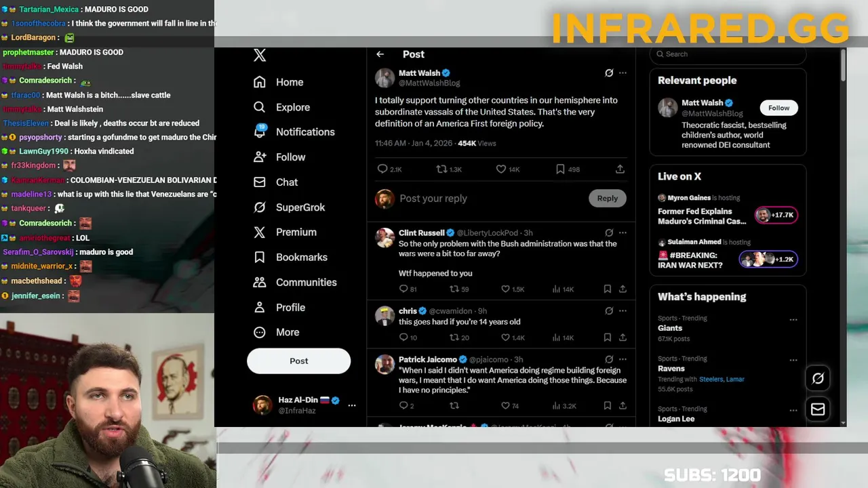Open more options on Matt Walsh's post

(x=623, y=73)
